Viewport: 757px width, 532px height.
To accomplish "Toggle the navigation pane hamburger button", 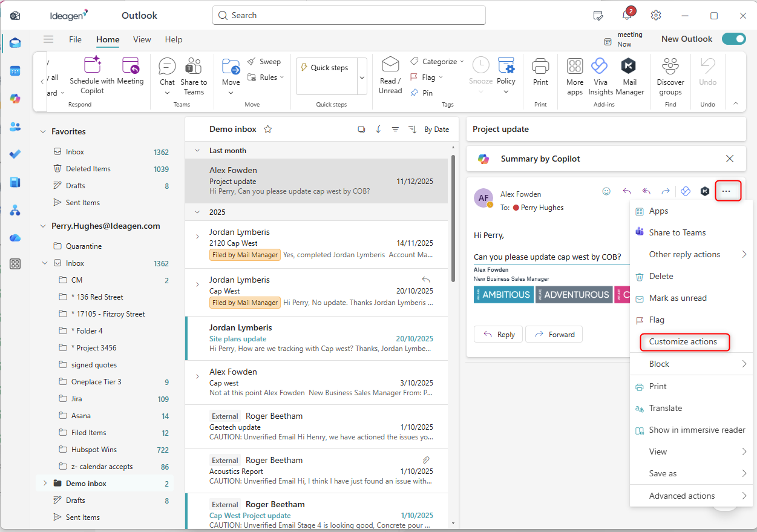I will pyautogui.click(x=48, y=39).
